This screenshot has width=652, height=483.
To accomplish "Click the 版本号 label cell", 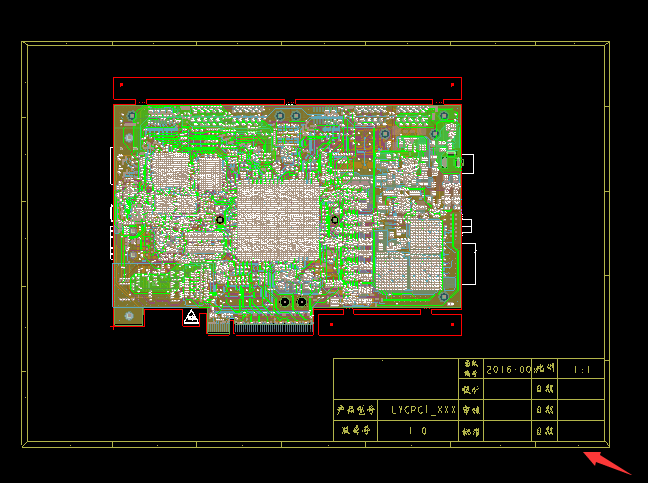I will [356, 431].
